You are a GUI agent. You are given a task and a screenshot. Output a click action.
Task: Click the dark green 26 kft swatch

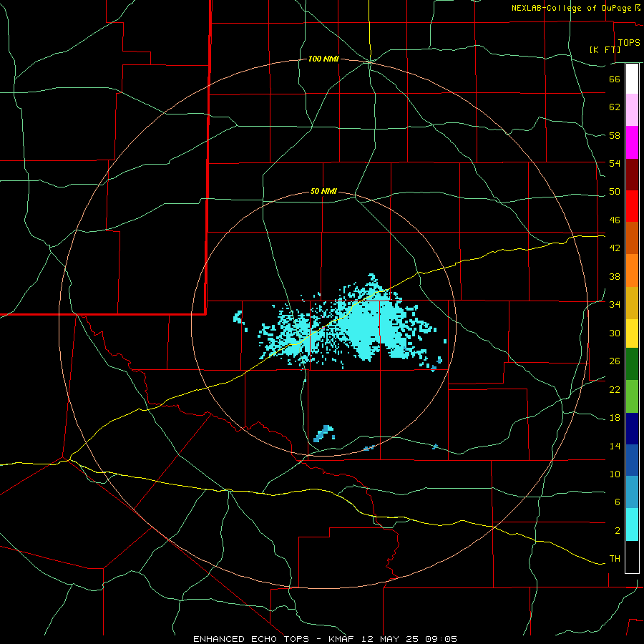click(x=632, y=364)
